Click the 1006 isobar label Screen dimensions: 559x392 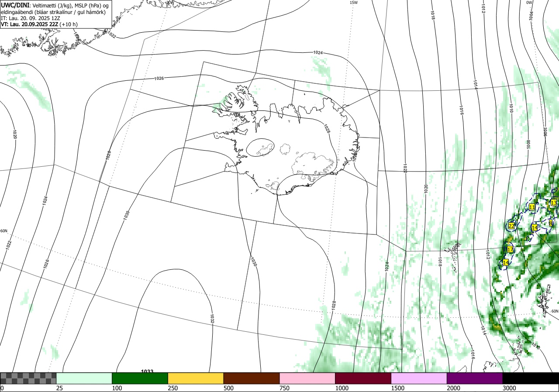[x=545, y=132]
